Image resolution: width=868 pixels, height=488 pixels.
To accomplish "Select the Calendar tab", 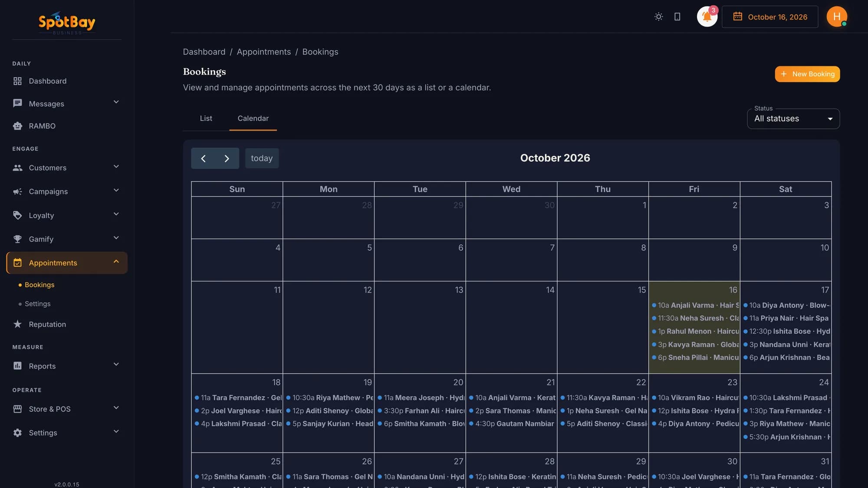I will pos(253,118).
